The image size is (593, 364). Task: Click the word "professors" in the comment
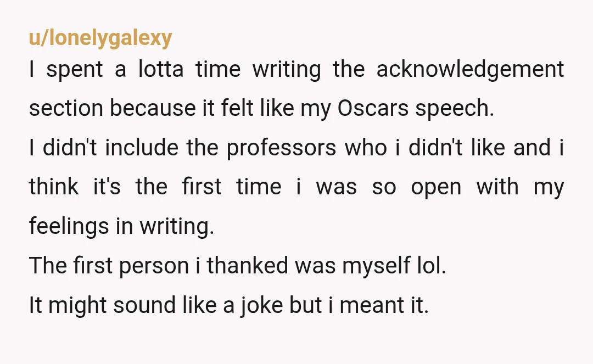[281, 148]
